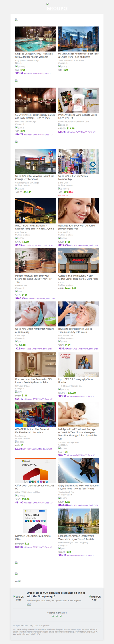Click the Sam's Club membership image
114x644 pixels.
(x=78, y=161)
